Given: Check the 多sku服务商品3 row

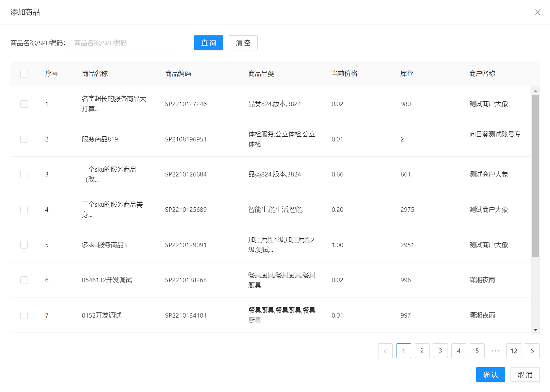Looking at the screenshot, I should pyautogui.click(x=24, y=245).
